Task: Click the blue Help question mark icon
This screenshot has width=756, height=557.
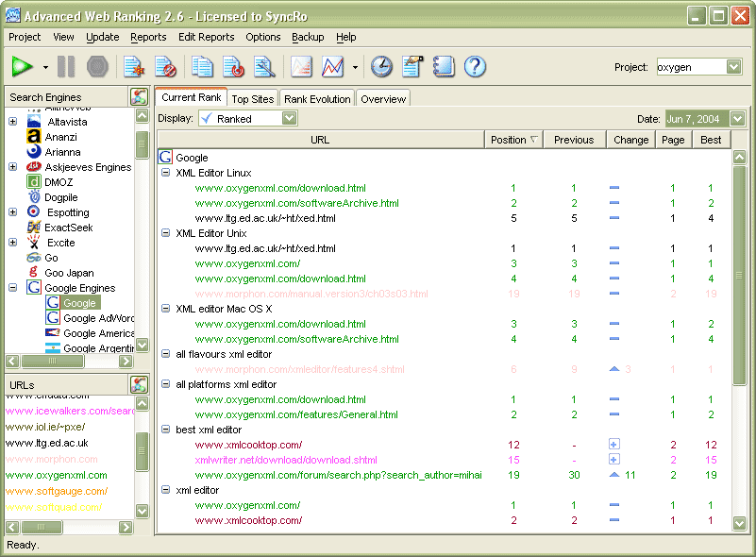Action: tap(474, 66)
